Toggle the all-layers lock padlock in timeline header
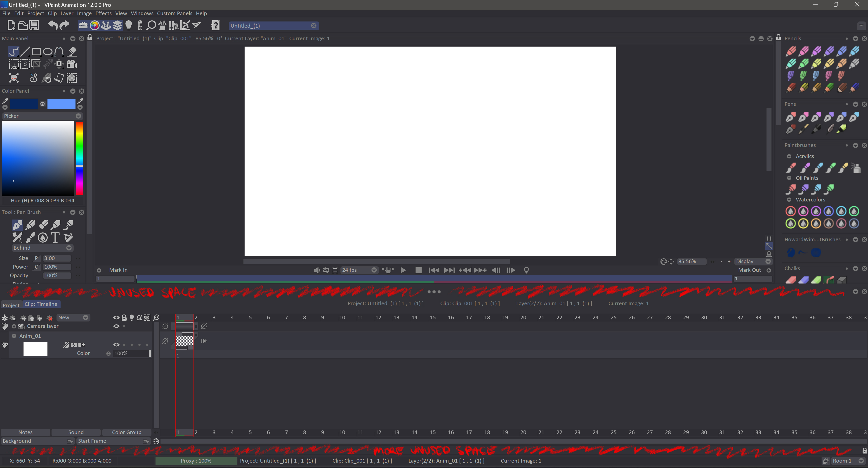Viewport: 868px width, 468px height. click(124, 317)
